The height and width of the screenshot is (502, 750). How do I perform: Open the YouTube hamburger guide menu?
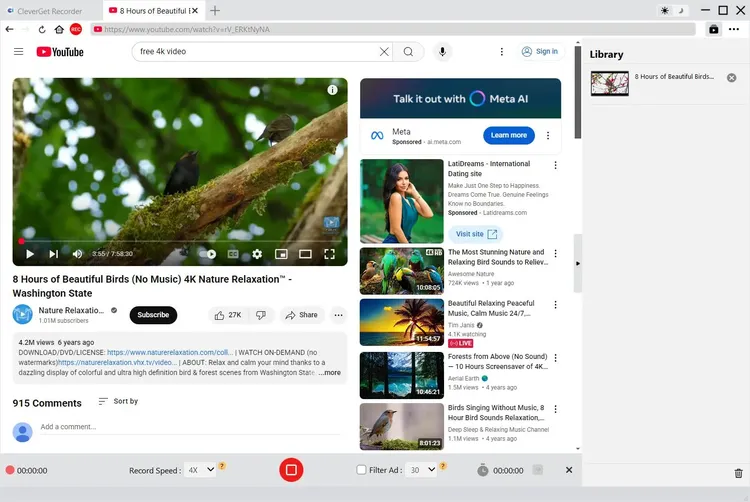pyautogui.click(x=19, y=52)
